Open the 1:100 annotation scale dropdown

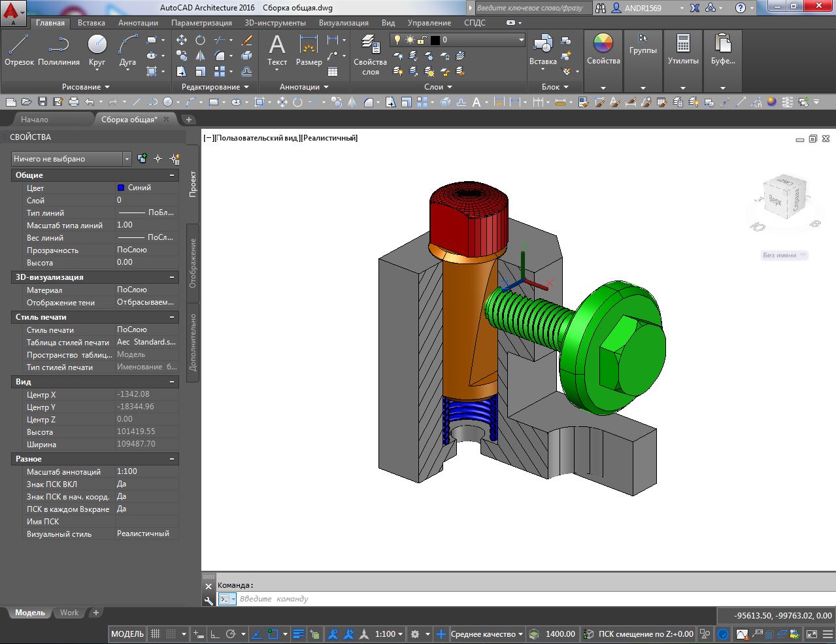tap(390, 634)
